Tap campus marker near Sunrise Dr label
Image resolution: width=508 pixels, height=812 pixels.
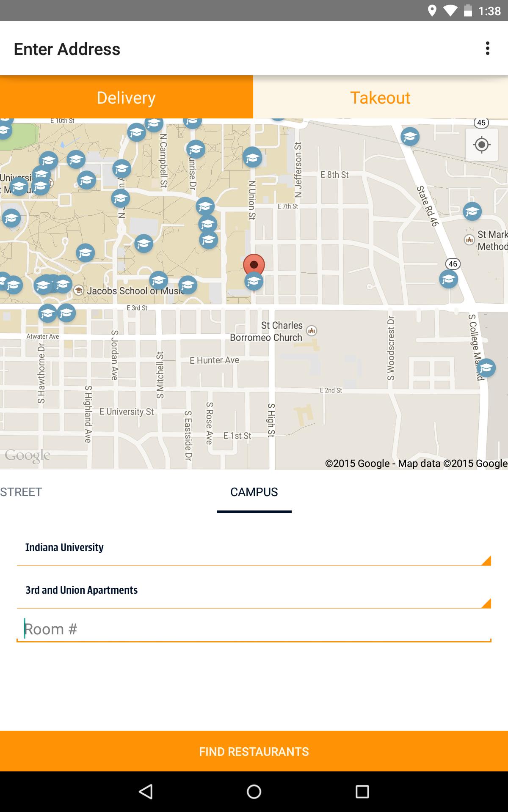click(x=196, y=149)
